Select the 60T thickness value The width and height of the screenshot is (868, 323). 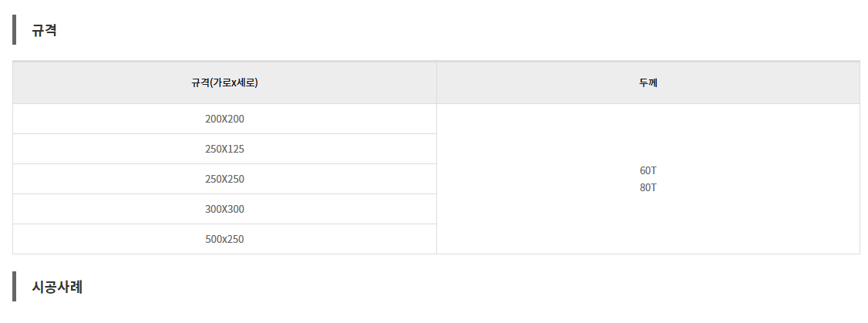[648, 170]
